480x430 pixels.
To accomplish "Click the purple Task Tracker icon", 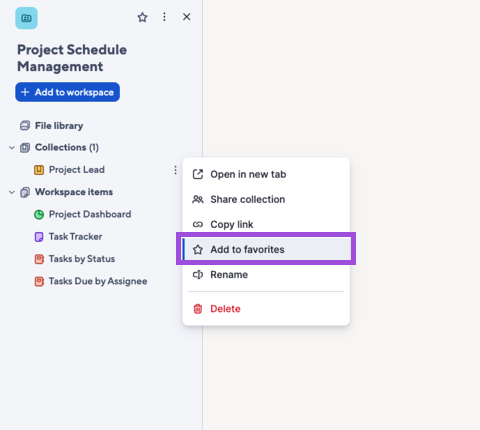I will click(39, 237).
